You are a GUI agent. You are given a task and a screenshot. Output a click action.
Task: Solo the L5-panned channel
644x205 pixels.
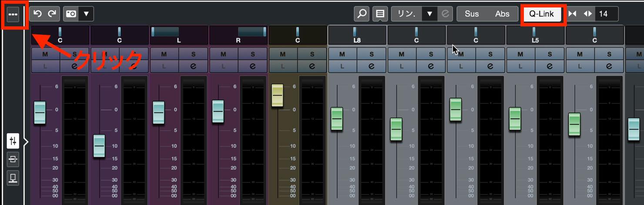pyautogui.click(x=550, y=54)
